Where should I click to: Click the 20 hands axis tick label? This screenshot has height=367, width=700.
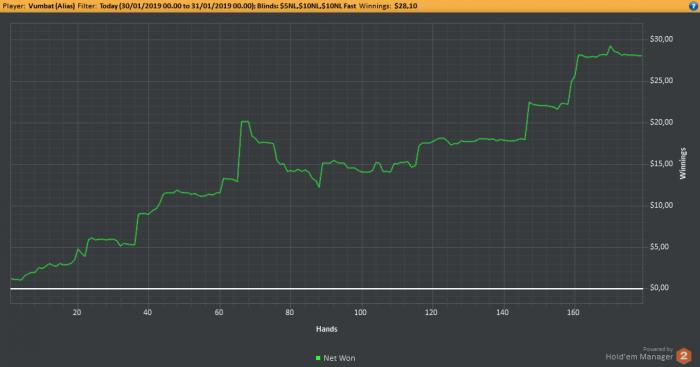point(77,313)
